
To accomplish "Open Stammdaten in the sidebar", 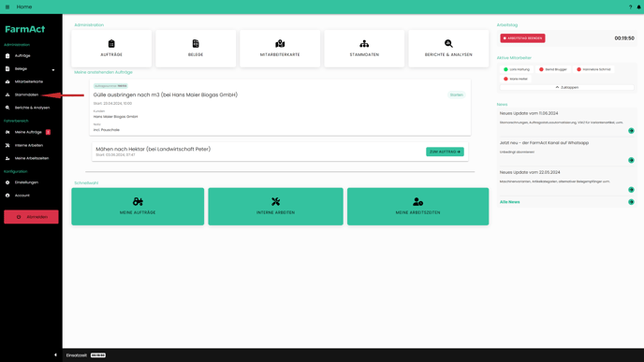I will point(26,94).
